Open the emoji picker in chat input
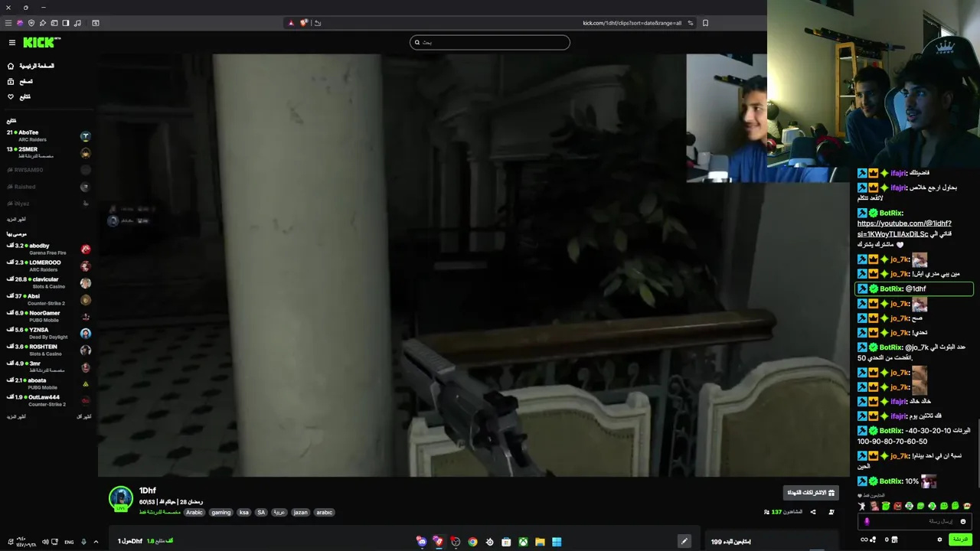This screenshot has width=980, height=551. coord(963,521)
